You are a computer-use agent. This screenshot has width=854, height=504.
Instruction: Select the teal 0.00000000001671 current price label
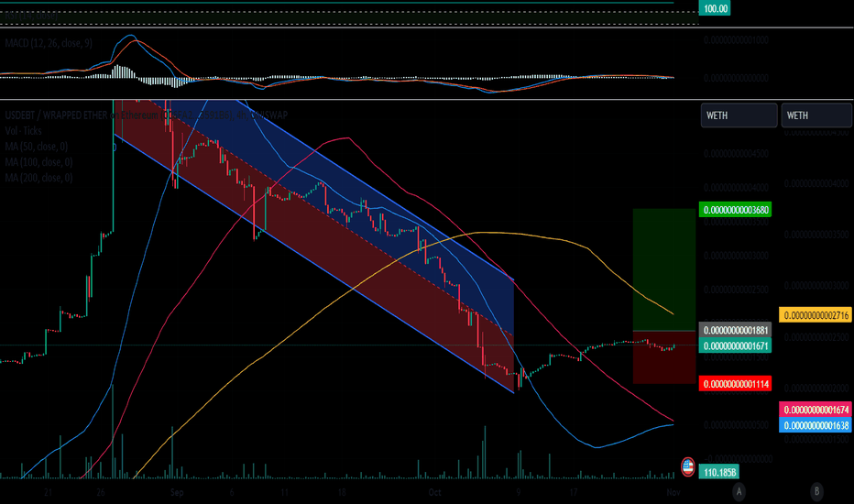tap(735, 345)
